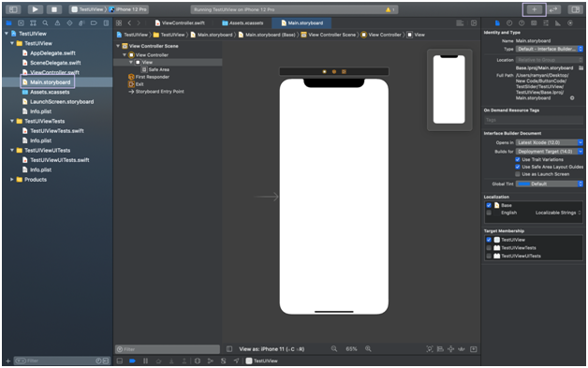Select the Main.storyboard editor tab
This screenshot has height=368, width=588.
point(301,23)
